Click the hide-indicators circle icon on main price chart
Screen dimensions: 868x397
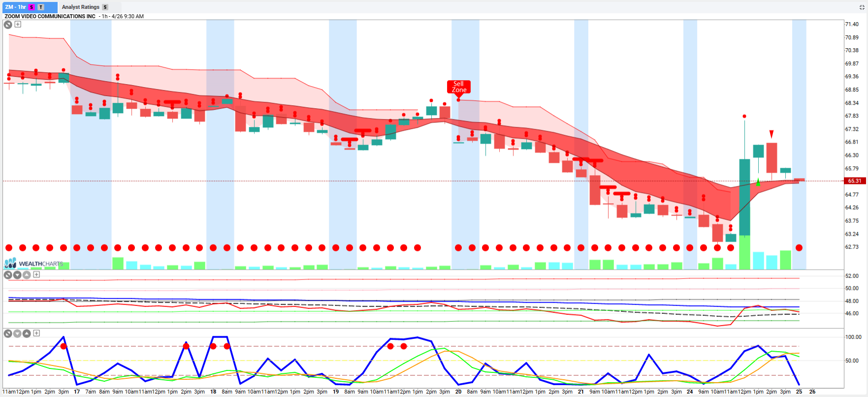[8, 25]
